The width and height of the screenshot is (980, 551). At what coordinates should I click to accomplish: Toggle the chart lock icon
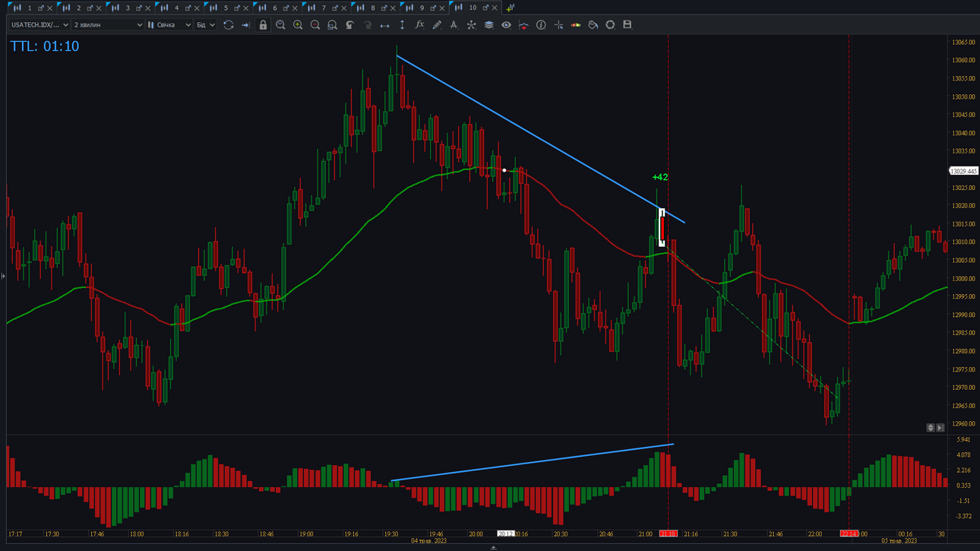coord(263,25)
